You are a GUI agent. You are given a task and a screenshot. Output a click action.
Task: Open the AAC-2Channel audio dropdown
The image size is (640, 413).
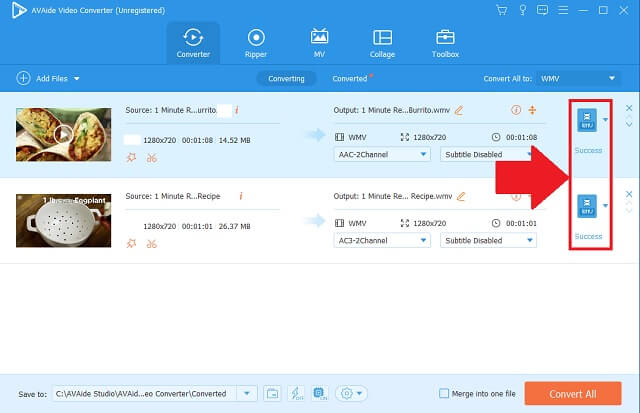[x=382, y=154]
